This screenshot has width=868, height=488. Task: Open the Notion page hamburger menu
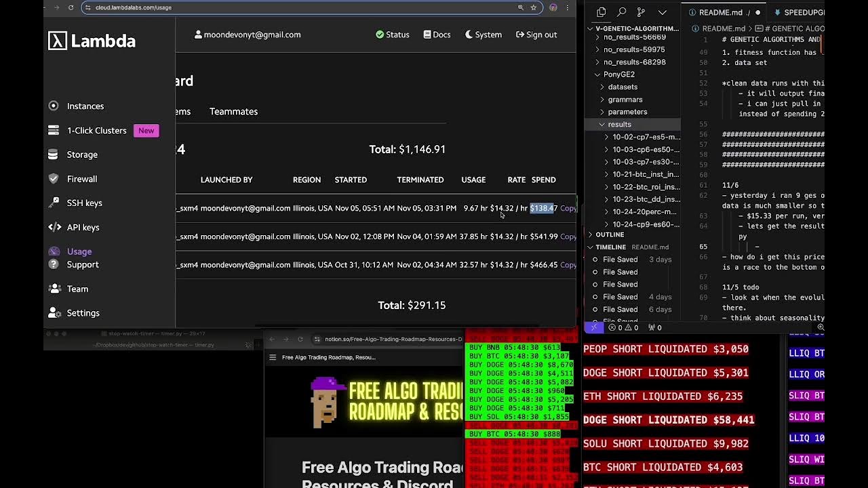(273, 357)
